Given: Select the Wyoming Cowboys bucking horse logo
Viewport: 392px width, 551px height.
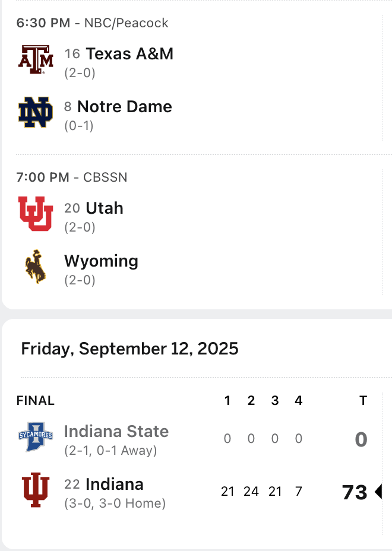Looking at the screenshot, I should point(36,267).
